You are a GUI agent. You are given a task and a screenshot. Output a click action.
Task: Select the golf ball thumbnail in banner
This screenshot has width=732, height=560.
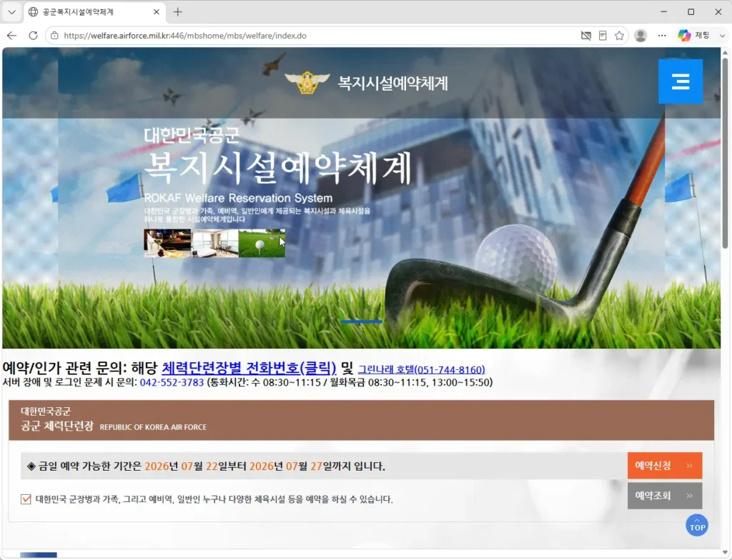[x=262, y=243]
